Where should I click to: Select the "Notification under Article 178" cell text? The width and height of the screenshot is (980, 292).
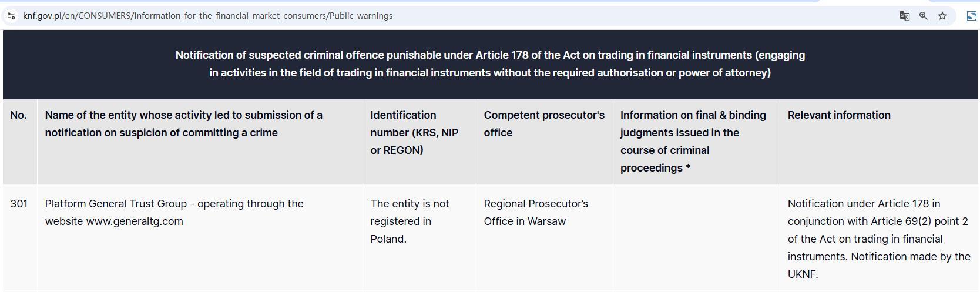(878, 239)
